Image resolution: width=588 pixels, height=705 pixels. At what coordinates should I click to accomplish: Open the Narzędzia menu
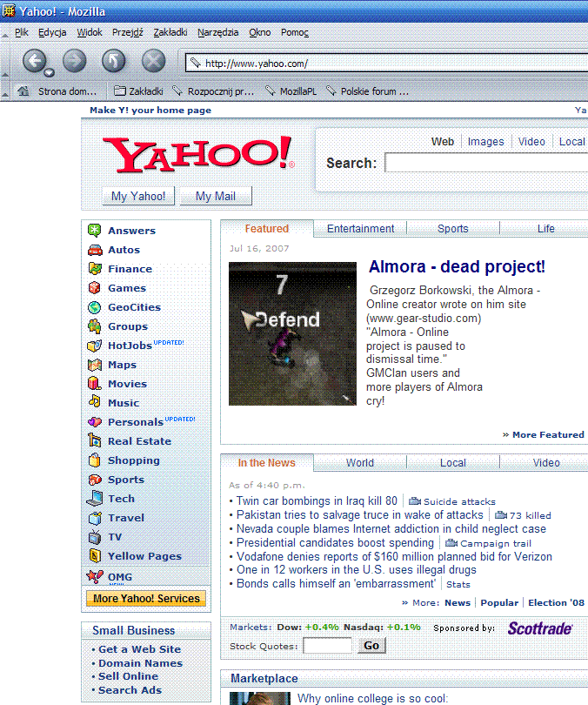tap(217, 32)
